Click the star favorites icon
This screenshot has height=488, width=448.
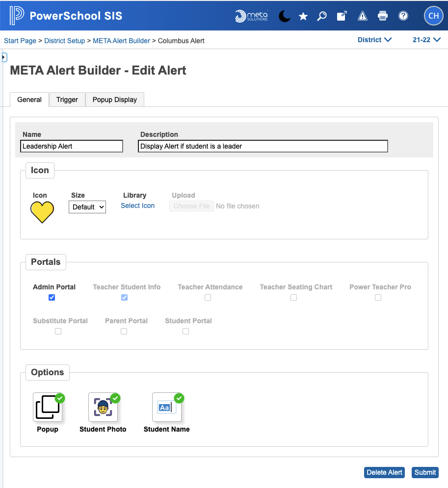tap(303, 16)
